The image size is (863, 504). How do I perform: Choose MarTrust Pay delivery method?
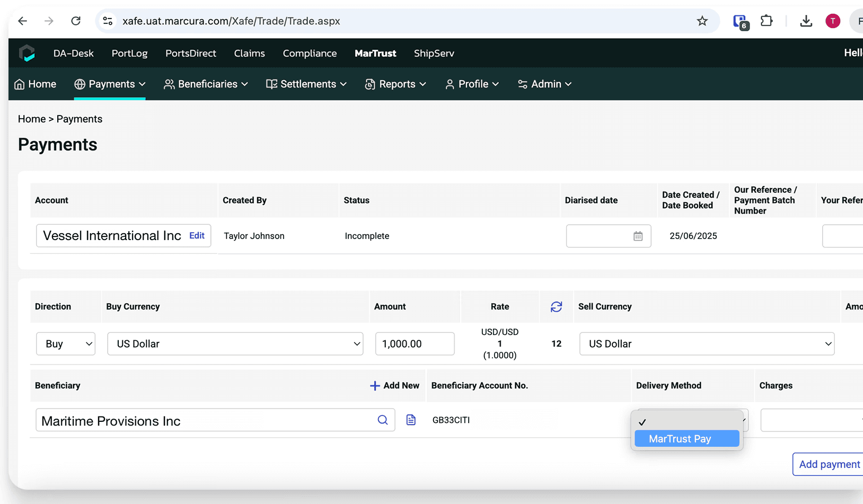tap(687, 439)
